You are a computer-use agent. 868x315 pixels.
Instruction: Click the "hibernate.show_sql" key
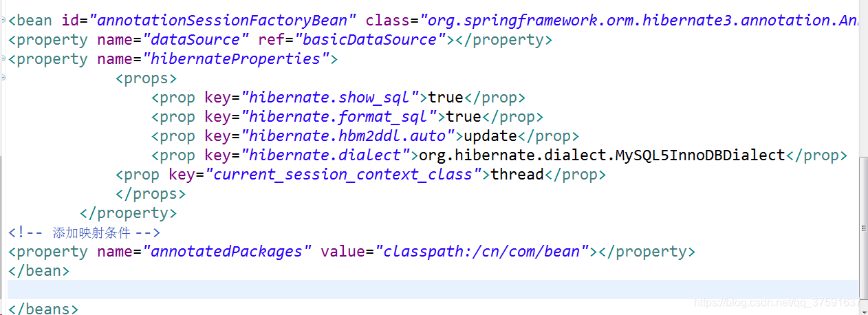pyautogui.click(x=329, y=98)
